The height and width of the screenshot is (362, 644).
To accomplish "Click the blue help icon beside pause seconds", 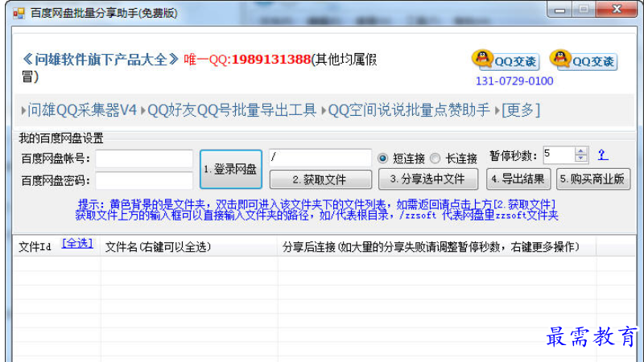I will (x=602, y=155).
